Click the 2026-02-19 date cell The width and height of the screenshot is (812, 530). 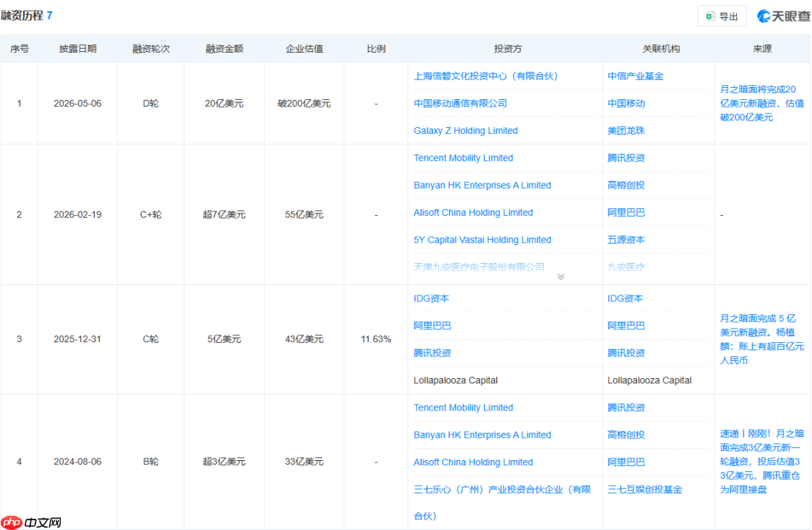pyautogui.click(x=77, y=215)
